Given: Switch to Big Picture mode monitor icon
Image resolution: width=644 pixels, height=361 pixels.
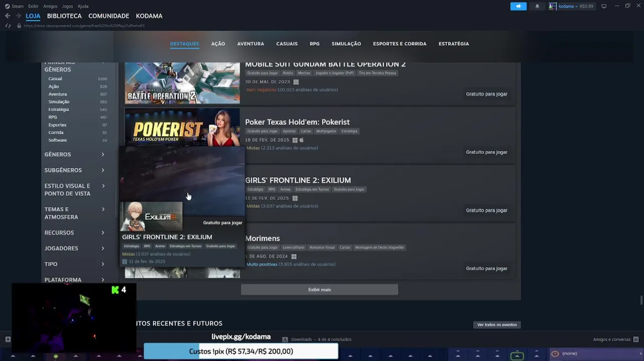Looking at the screenshot, I should [x=604, y=6].
